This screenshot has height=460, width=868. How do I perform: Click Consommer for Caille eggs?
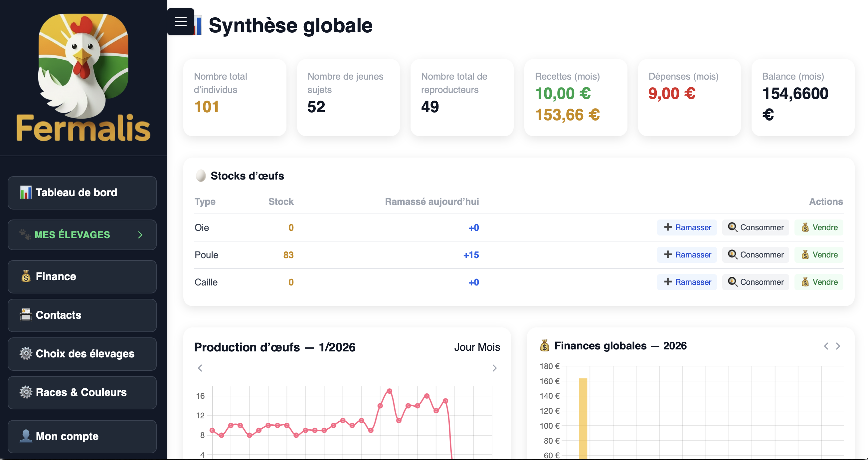click(756, 282)
